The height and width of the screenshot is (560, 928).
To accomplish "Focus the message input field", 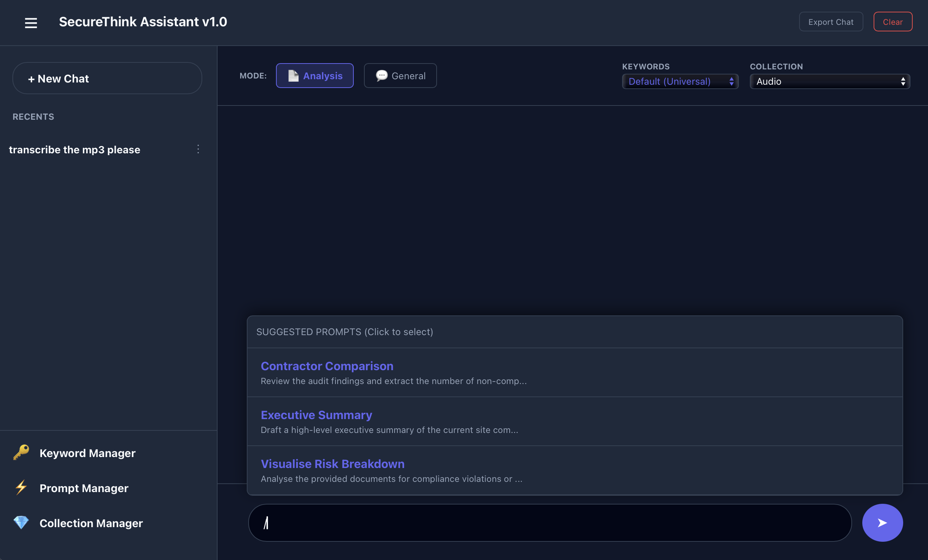I will [x=550, y=522].
